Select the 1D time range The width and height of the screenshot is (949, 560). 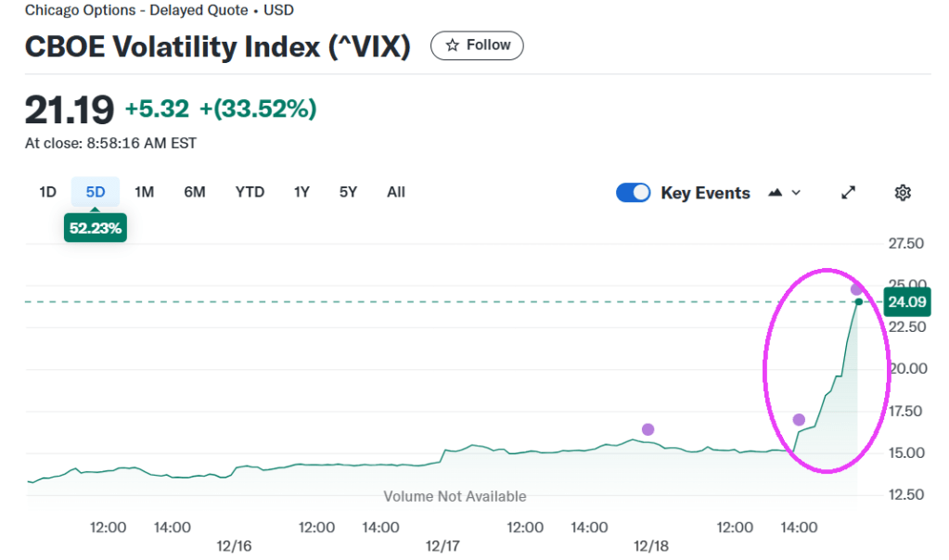click(x=47, y=192)
